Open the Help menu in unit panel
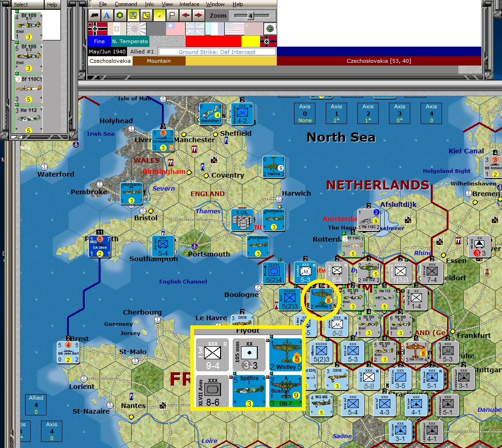502x448 pixels. pos(52,5)
